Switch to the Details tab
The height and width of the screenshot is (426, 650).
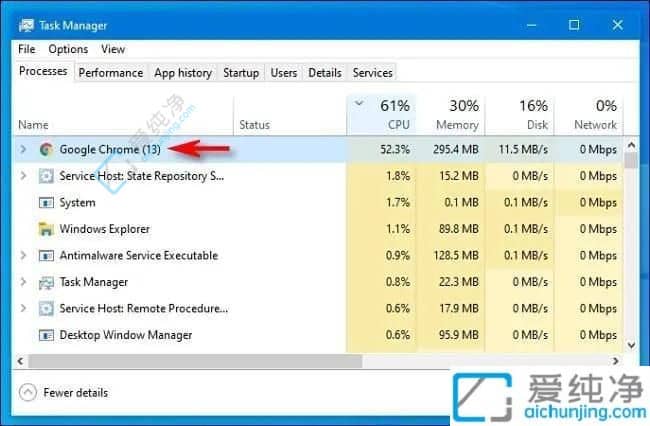[325, 73]
